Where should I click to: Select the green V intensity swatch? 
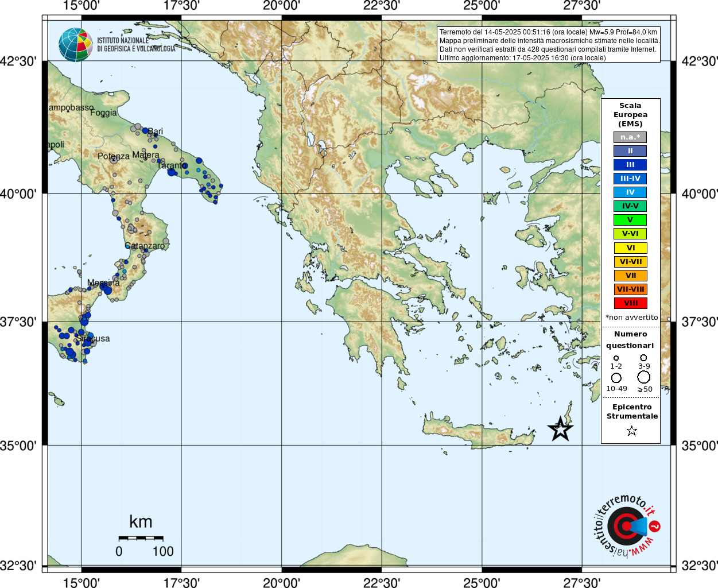click(x=630, y=220)
